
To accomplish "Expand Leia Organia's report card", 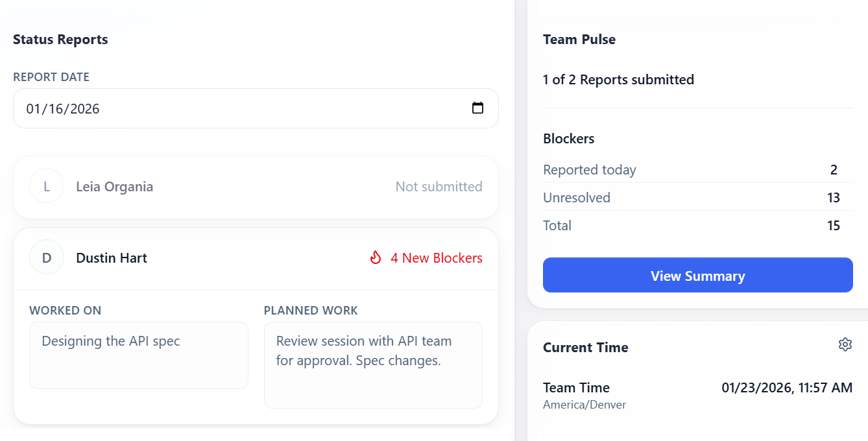I will click(x=256, y=187).
